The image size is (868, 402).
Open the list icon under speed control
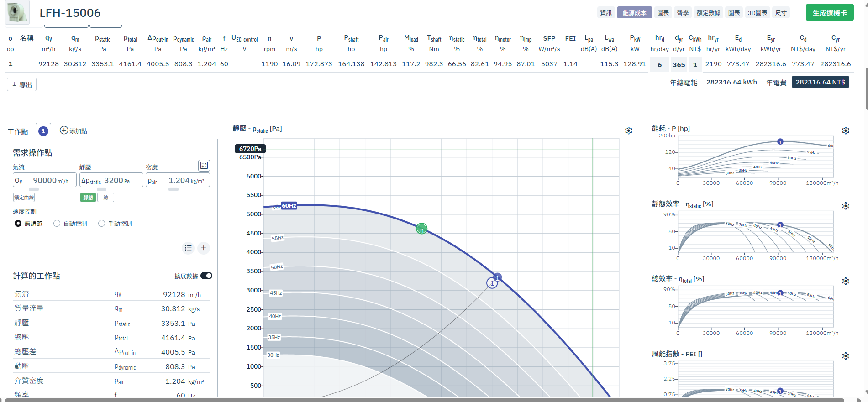[188, 248]
